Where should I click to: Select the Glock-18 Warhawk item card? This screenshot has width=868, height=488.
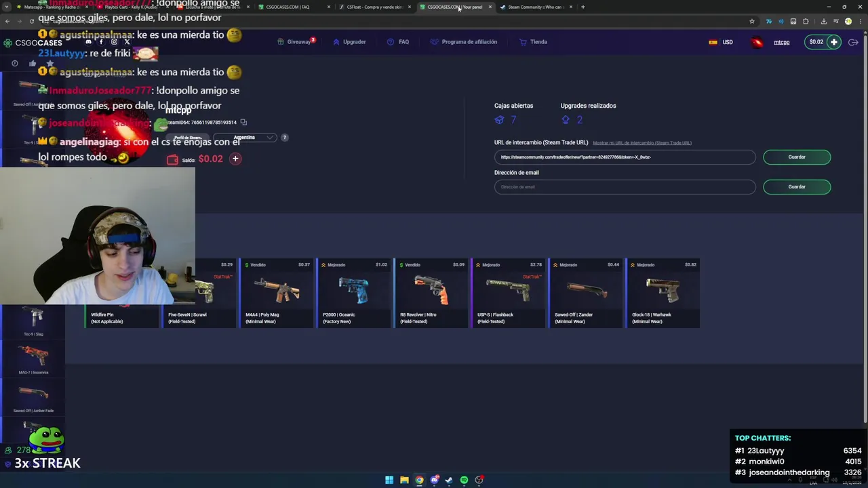(x=663, y=293)
